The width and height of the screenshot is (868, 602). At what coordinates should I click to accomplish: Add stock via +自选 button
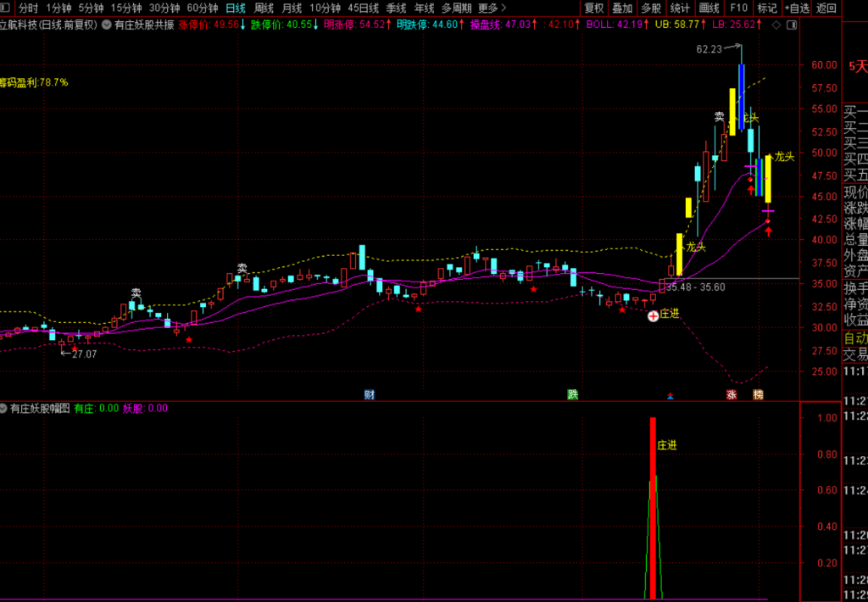pyautogui.click(x=797, y=8)
